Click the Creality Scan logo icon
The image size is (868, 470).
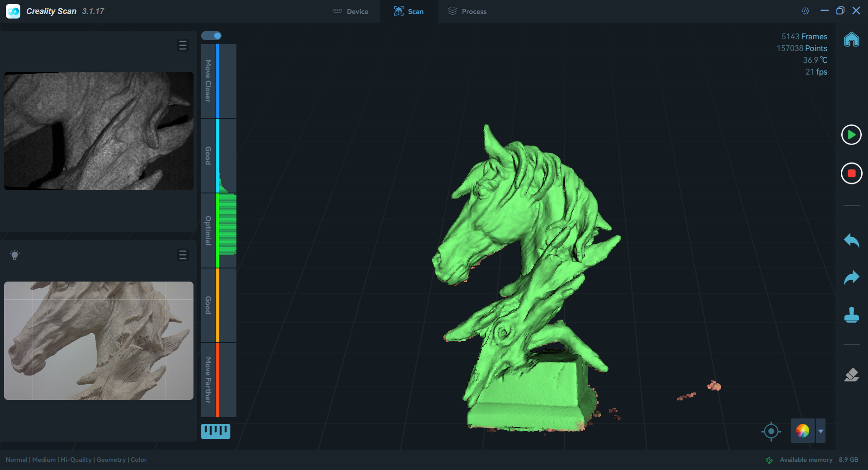click(13, 11)
